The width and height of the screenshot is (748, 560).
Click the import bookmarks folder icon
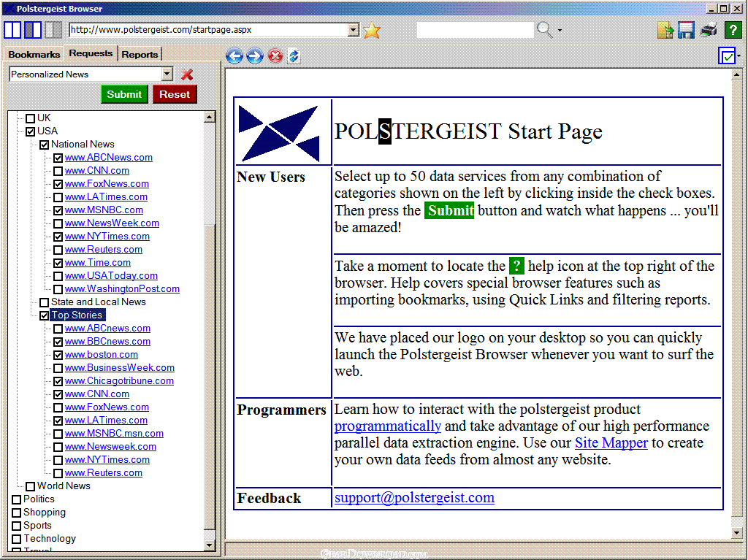[665, 30]
